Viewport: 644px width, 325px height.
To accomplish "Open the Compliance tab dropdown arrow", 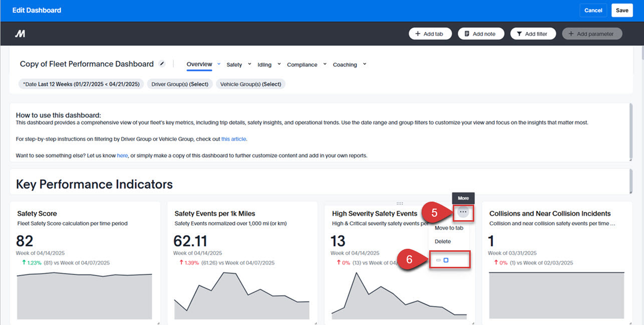I will (x=325, y=64).
